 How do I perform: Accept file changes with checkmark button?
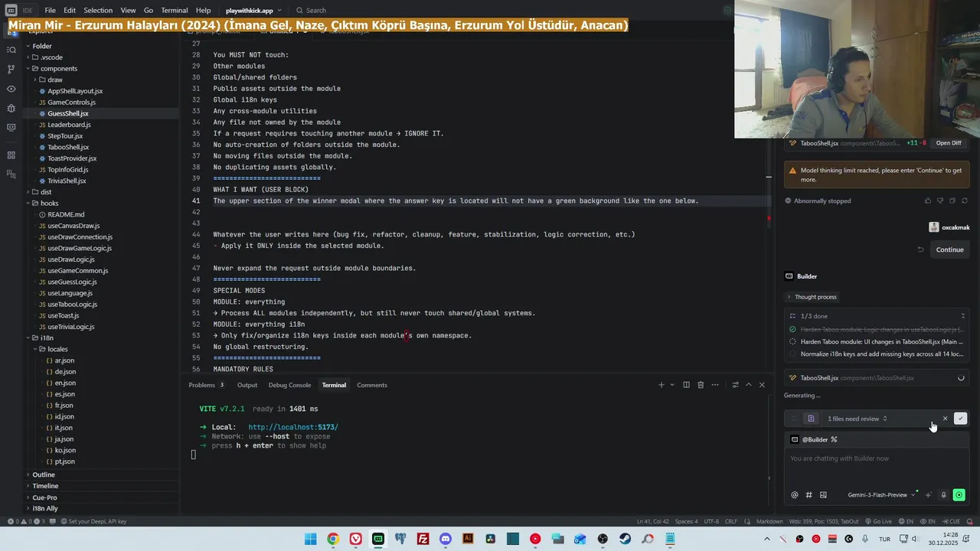960,419
